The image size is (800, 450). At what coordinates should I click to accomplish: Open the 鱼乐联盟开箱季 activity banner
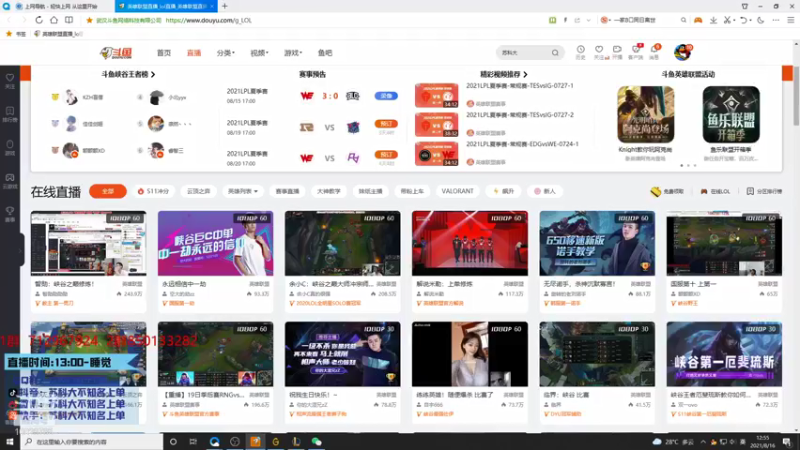click(731, 114)
